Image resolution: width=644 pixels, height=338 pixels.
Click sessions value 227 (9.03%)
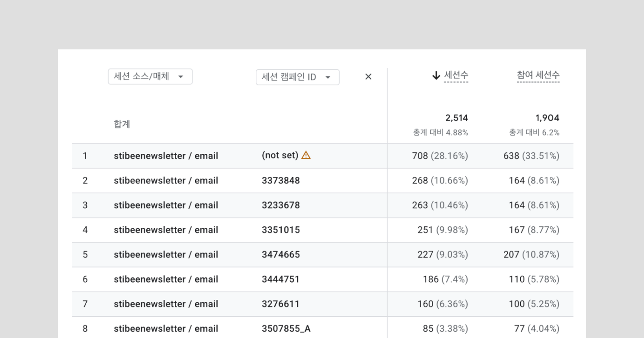click(x=443, y=254)
